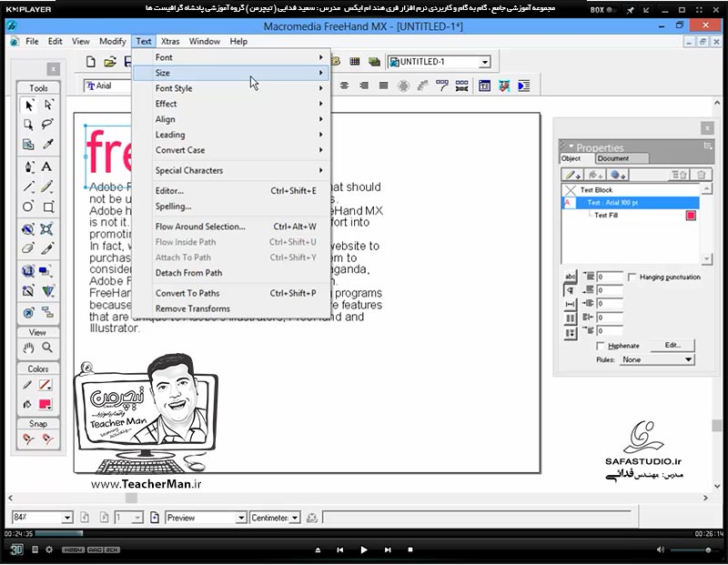The height and width of the screenshot is (565, 728).
Task: Toggle KMPlayer 3D mode button
Action: point(16,550)
